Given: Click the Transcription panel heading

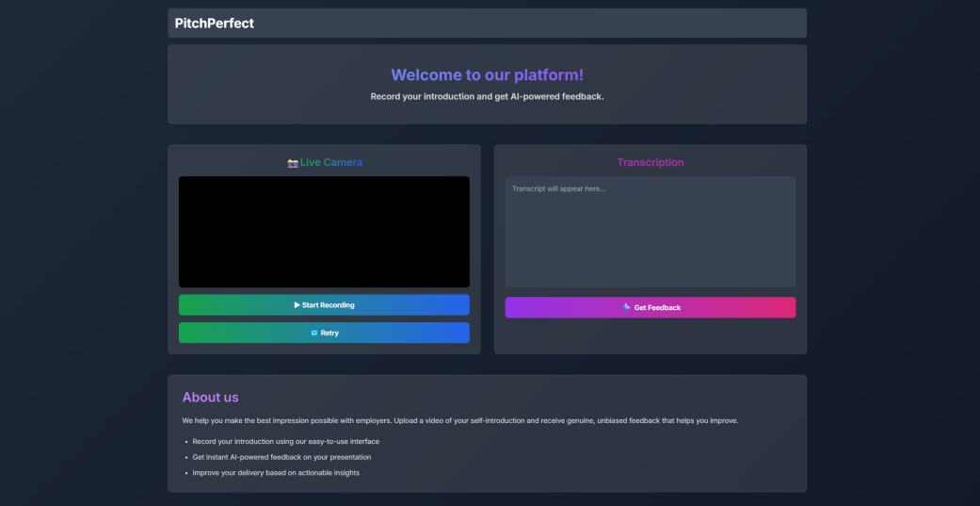Looking at the screenshot, I should [x=650, y=163].
